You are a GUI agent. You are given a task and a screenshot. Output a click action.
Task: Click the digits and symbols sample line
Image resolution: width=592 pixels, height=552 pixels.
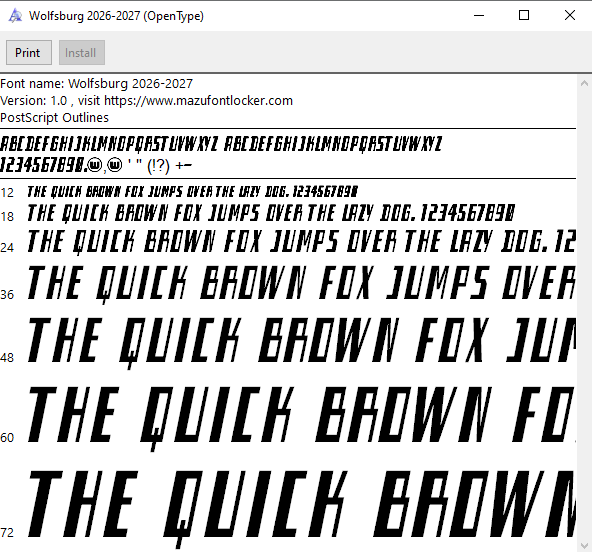[96, 165]
